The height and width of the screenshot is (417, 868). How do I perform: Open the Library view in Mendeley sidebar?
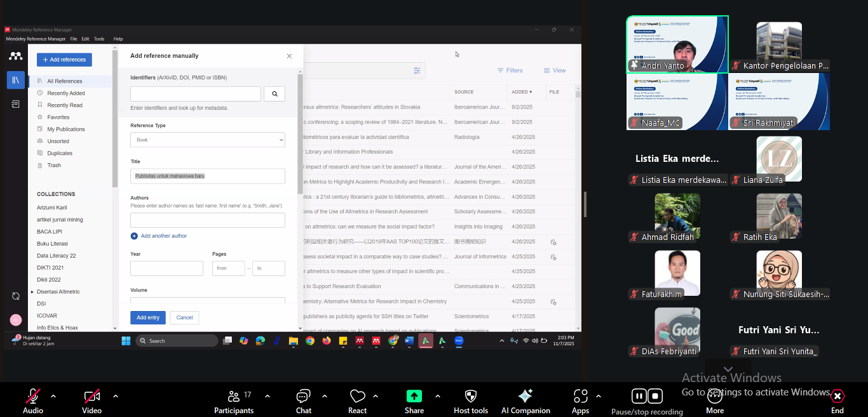[x=16, y=80]
